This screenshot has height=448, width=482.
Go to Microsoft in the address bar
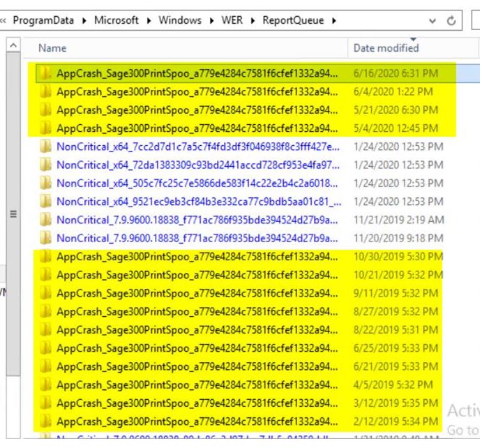pos(116,20)
